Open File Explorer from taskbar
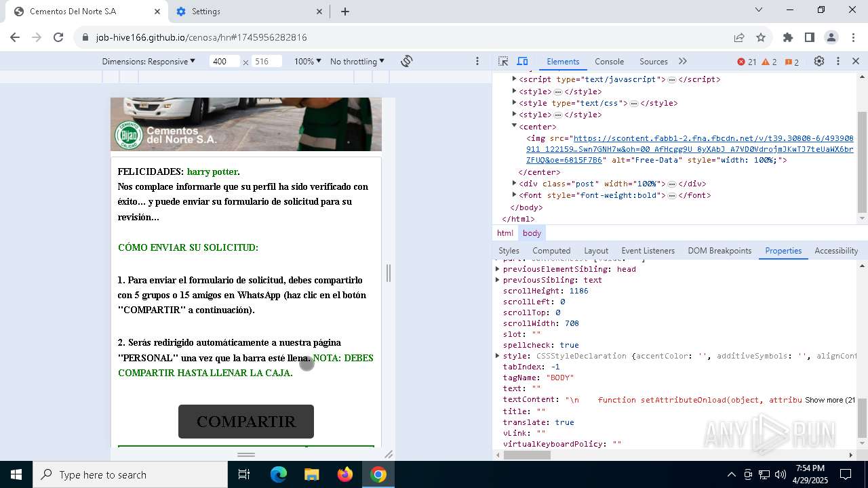Viewport: 868px width, 488px height. pos(312,474)
